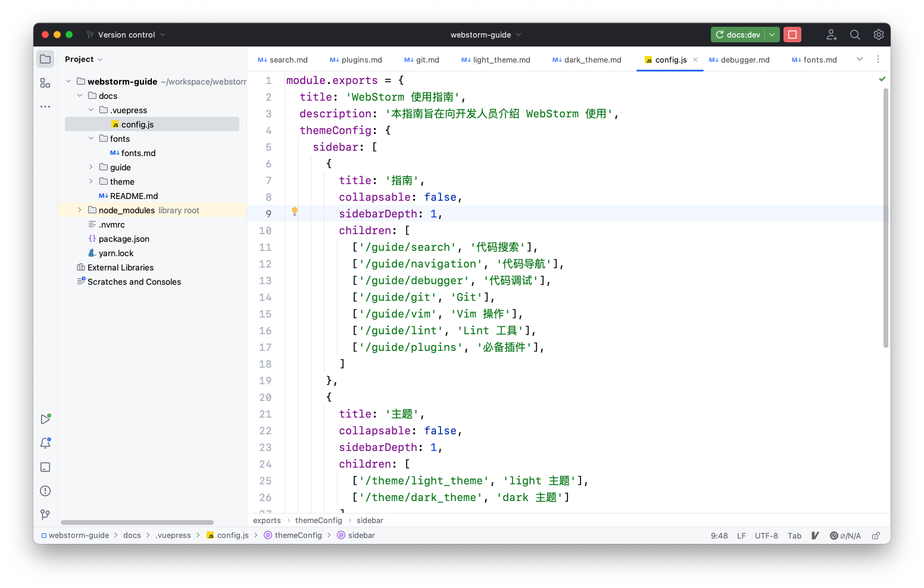924x588 pixels.
Task: Expand the node_modules folder
Action: pos(80,210)
